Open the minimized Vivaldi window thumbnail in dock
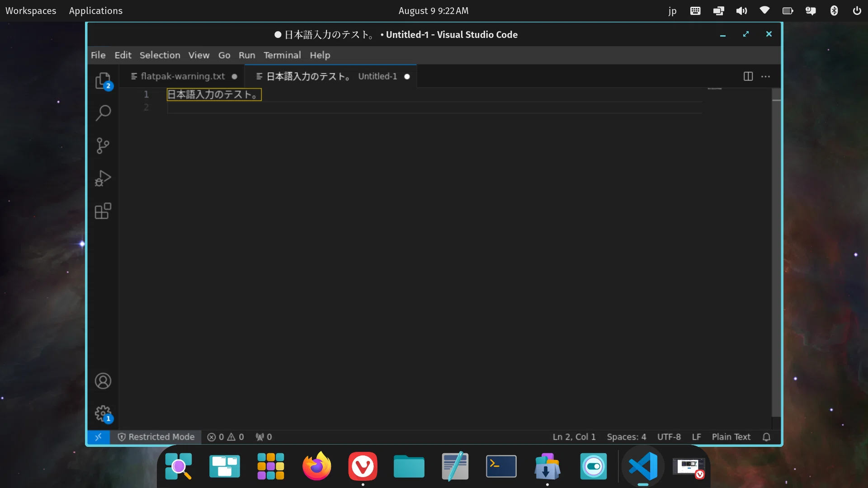 coord(689,467)
